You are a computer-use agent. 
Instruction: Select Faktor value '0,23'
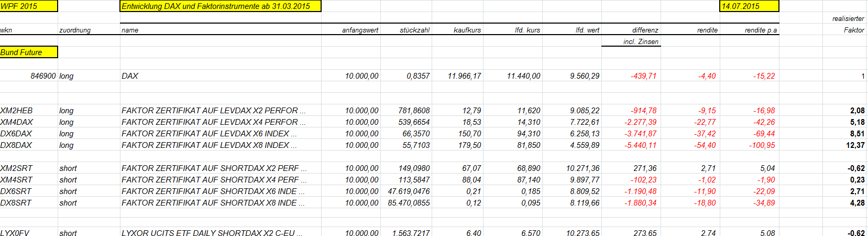858,180
